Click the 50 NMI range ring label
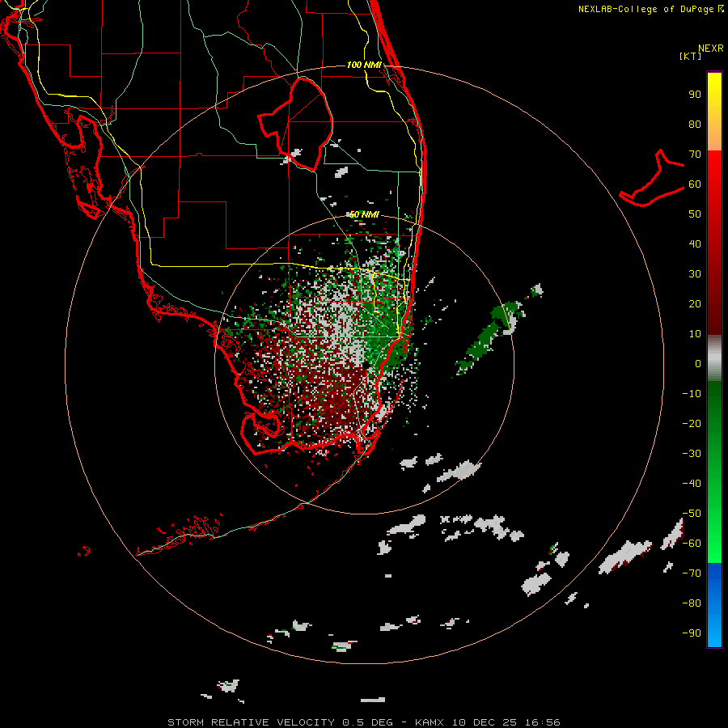This screenshot has width=728, height=728. tap(364, 214)
